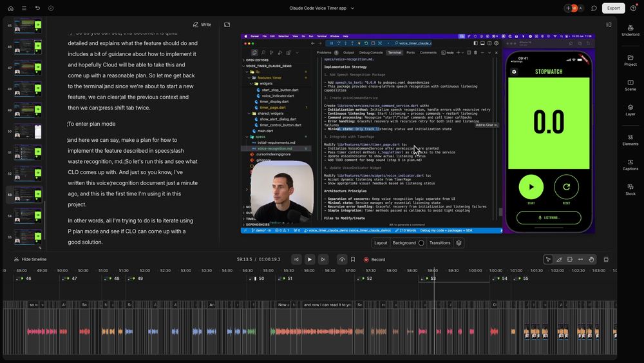Open the help menu icon
The image size is (644, 363).
[633, 8]
